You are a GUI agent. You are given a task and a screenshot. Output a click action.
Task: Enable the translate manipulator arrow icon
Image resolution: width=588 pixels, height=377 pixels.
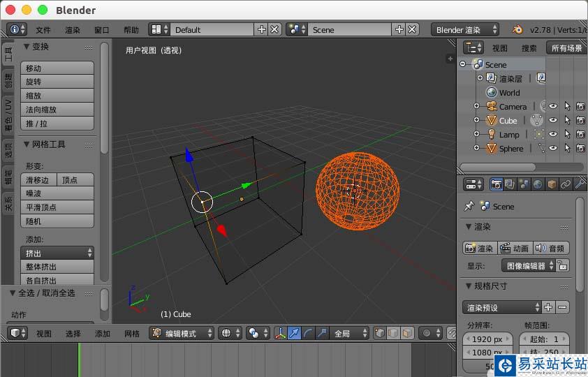pos(295,333)
